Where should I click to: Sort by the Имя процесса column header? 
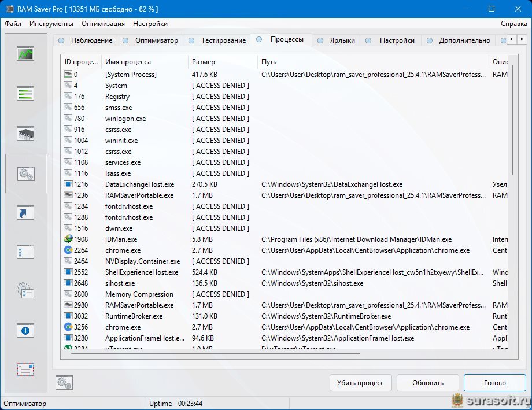pos(145,62)
